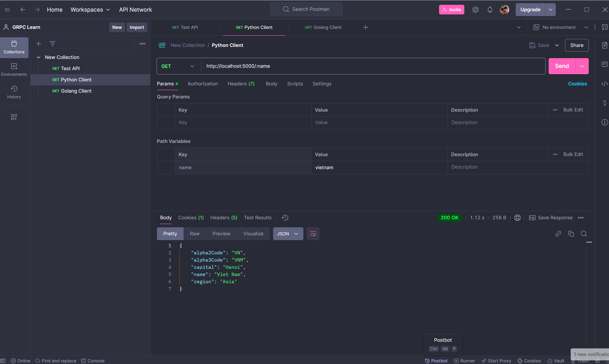This screenshot has width=609, height=364.
Task: Show the response history icon
Action: pyautogui.click(x=285, y=217)
